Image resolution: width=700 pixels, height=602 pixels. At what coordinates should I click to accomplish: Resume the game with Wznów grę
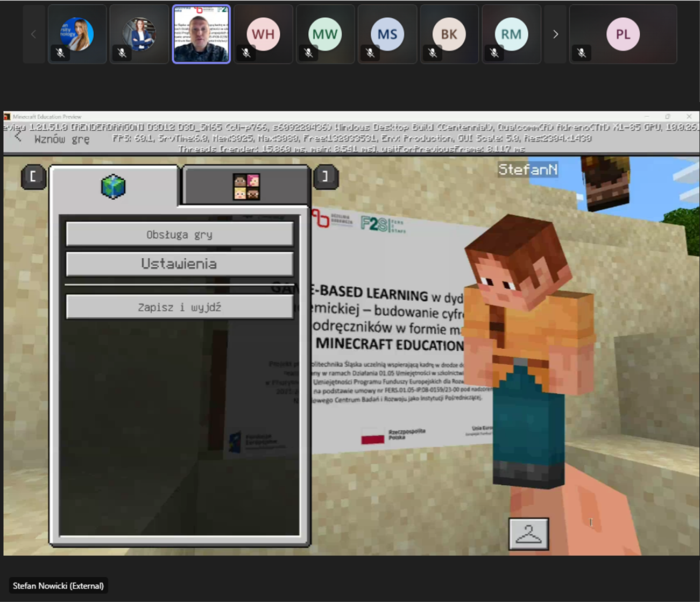[x=62, y=139]
